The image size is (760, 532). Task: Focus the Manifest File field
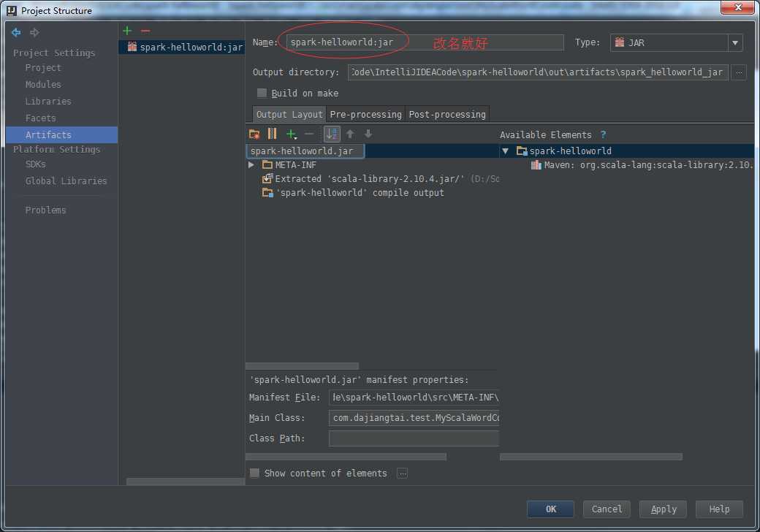tap(414, 398)
